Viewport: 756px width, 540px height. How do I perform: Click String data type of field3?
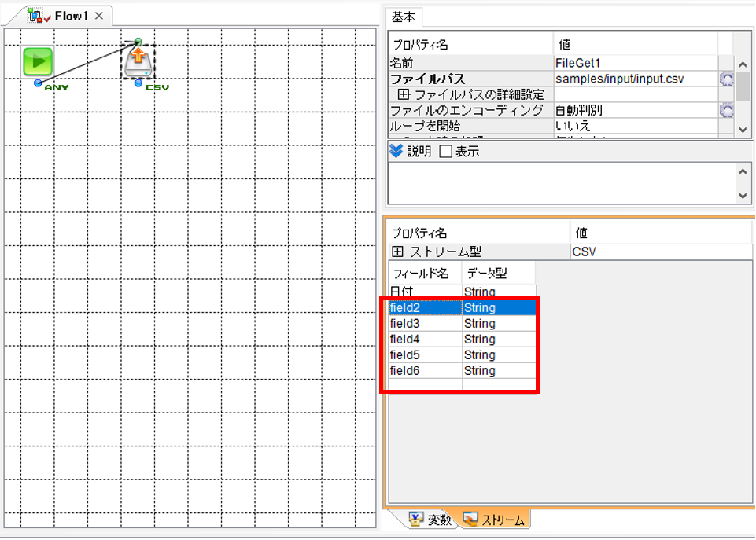499,324
